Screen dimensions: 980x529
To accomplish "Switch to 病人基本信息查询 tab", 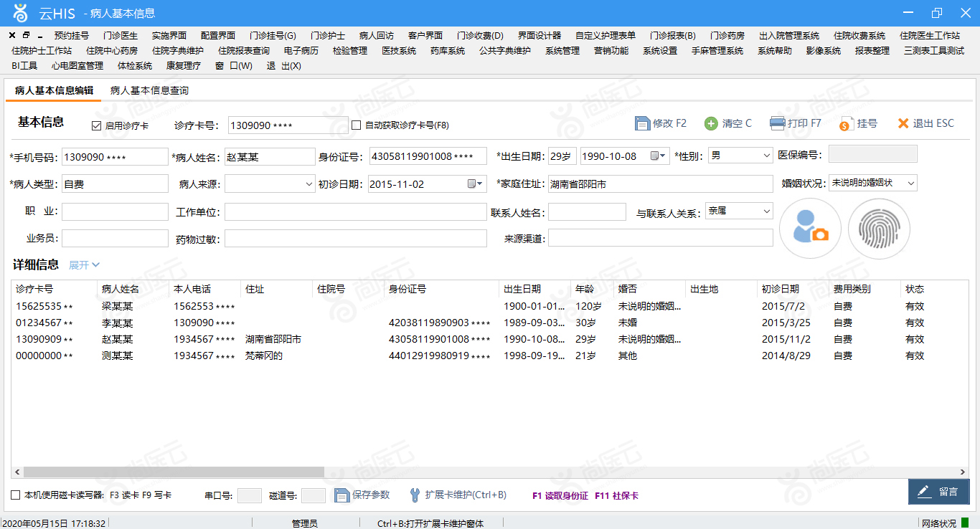I will 149,90.
